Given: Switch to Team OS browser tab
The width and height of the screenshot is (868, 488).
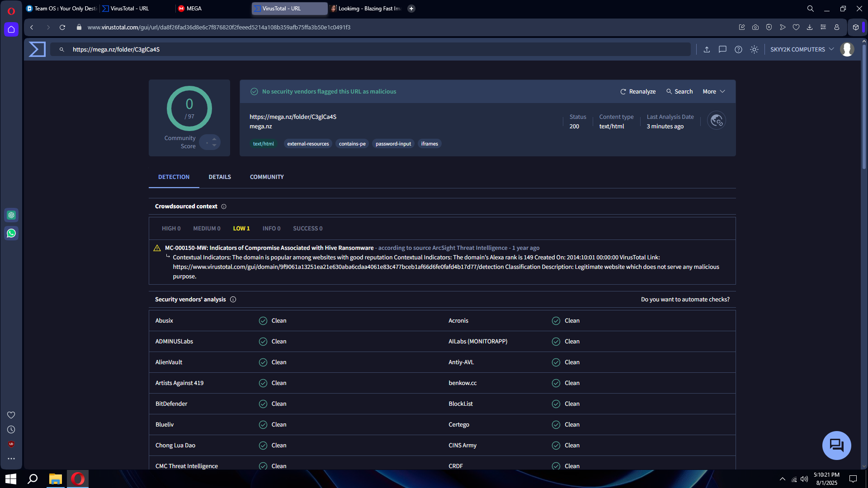Looking at the screenshot, I should point(61,9).
